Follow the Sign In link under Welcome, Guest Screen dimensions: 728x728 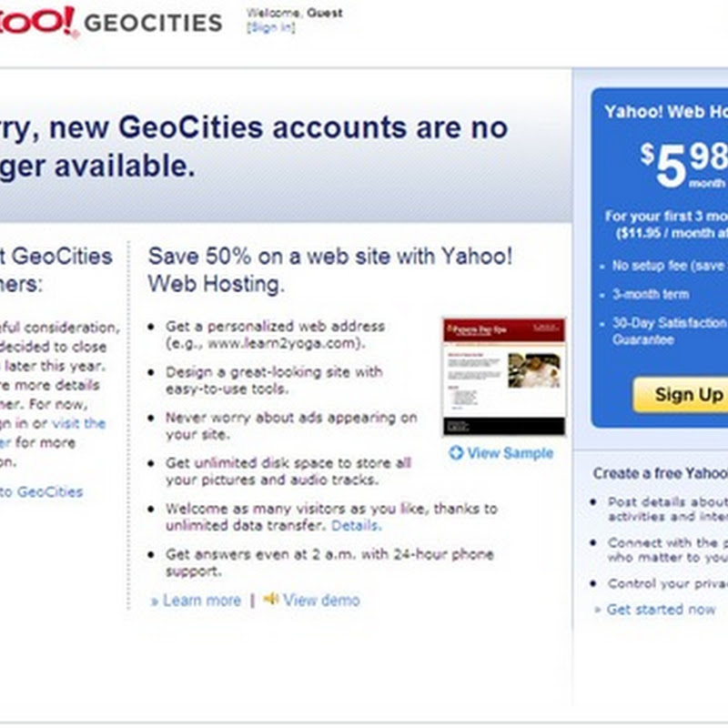[270, 27]
